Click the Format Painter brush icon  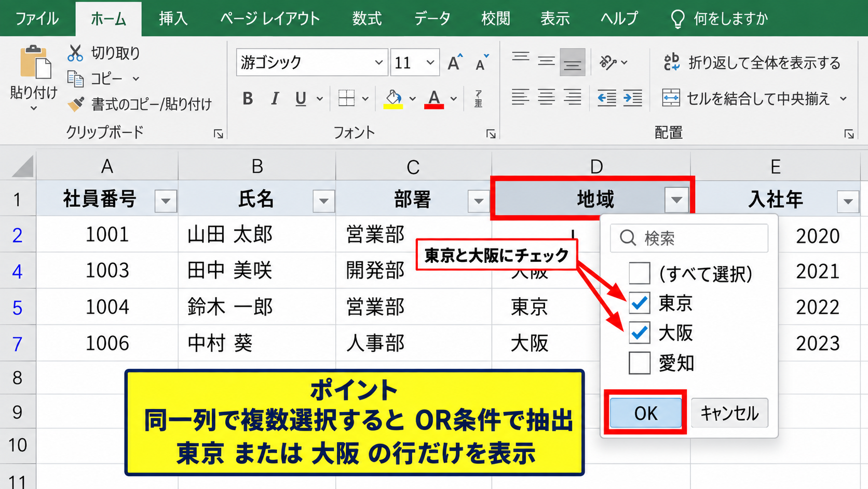click(x=76, y=104)
